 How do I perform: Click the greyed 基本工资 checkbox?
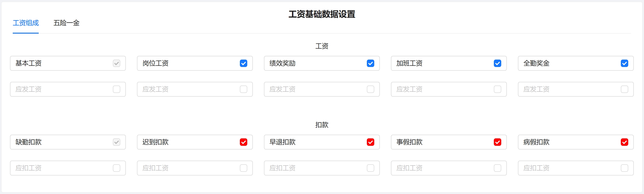117,63
